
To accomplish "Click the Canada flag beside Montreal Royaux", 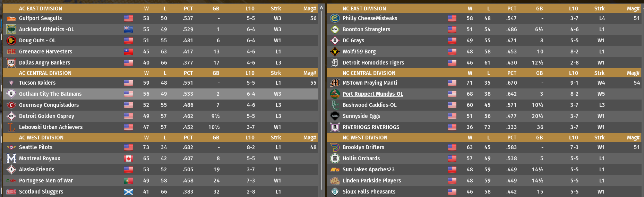I will tap(128, 159).
